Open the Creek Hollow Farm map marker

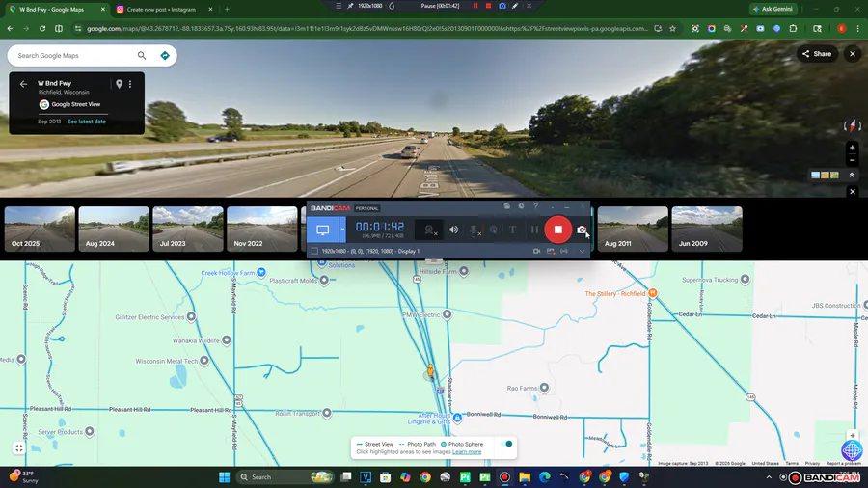pos(261,272)
